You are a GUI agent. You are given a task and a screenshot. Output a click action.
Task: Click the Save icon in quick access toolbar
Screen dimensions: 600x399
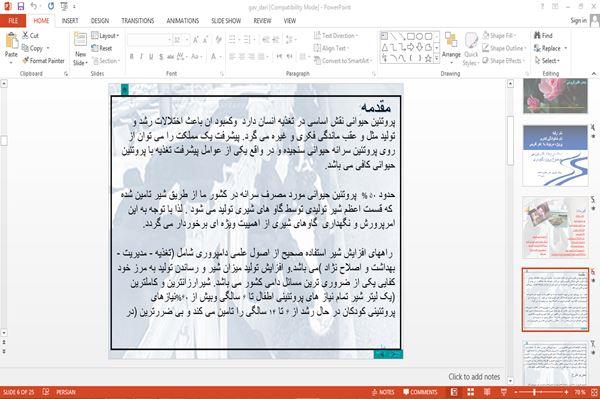click(x=21, y=7)
